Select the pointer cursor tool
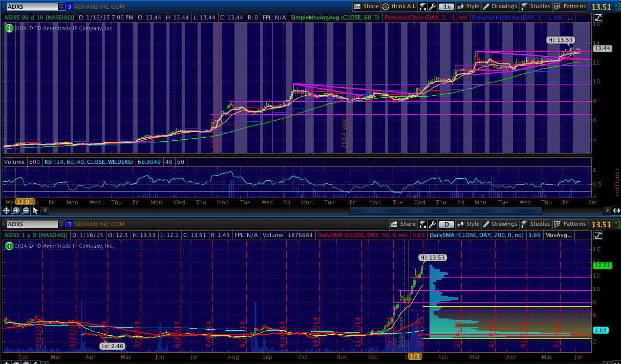This screenshot has width=621, height=364. click(35, 210)
